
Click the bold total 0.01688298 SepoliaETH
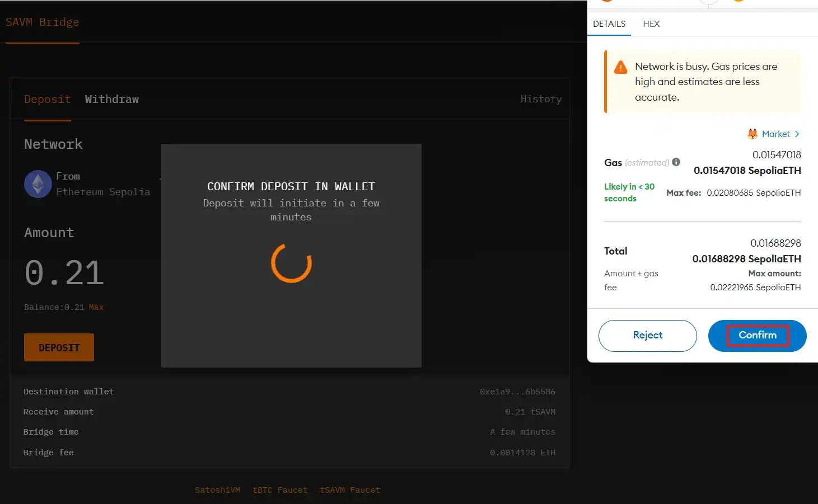click(x=747, y=259)
